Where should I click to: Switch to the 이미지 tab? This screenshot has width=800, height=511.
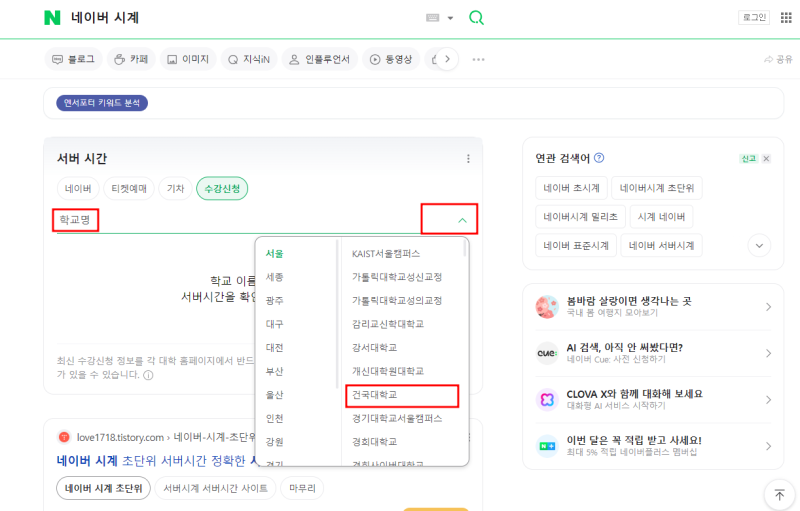(188, 59)
